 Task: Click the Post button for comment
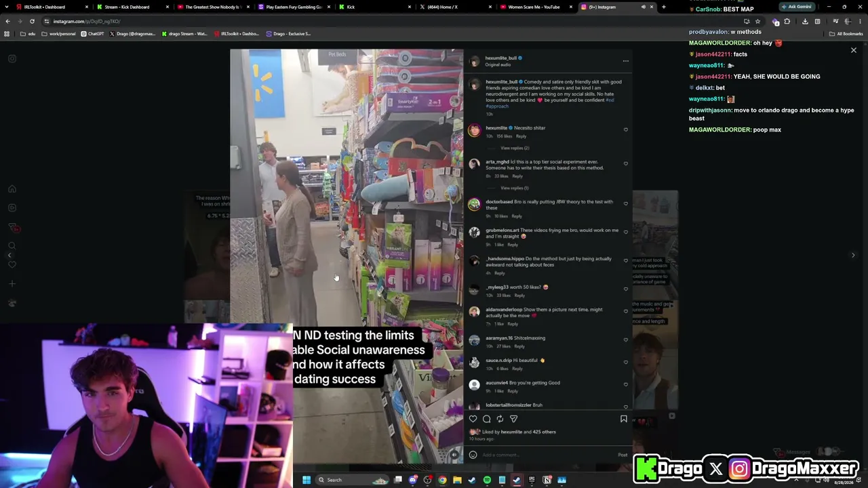click(623, 455)
